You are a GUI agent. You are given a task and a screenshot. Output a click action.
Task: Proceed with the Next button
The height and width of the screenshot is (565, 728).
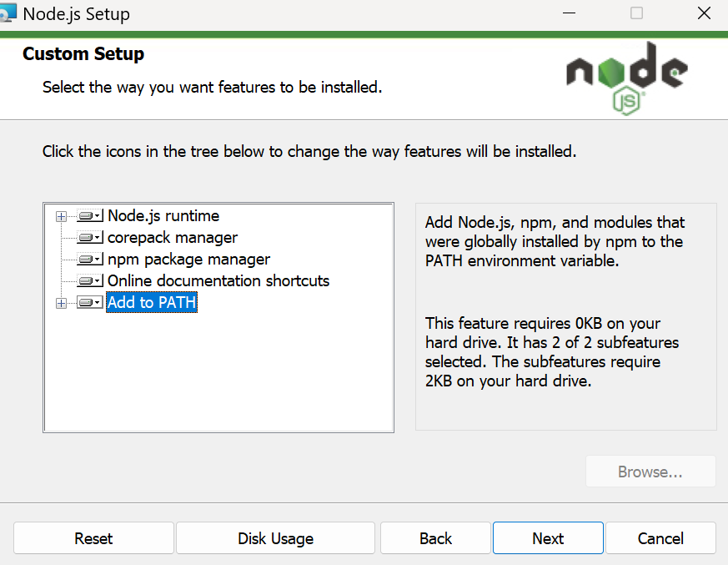pyautogui.click(x=548, y=538)
